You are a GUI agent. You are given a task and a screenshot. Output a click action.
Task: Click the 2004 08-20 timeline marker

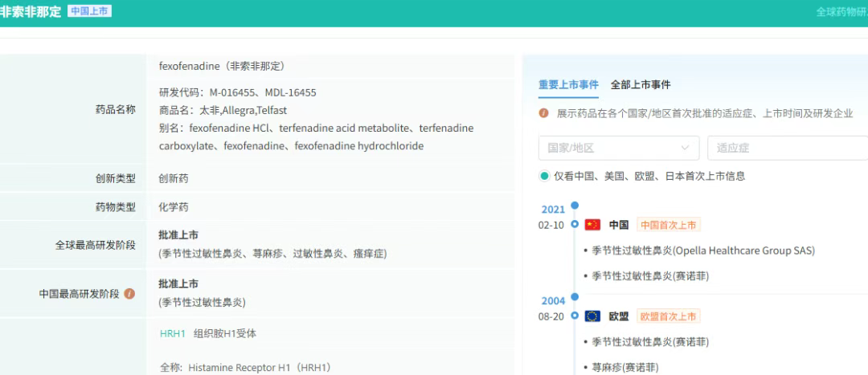coord(575,316)
